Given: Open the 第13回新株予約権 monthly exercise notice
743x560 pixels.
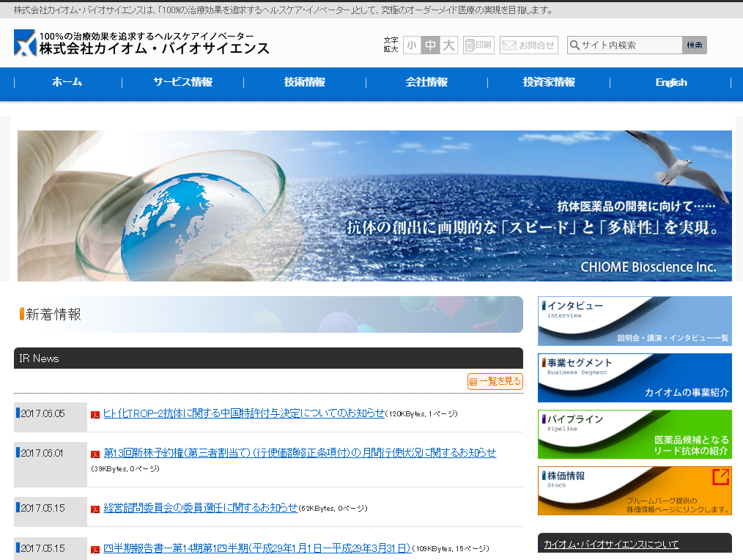Looking at the screenshot, I should [x=300, y=453].
